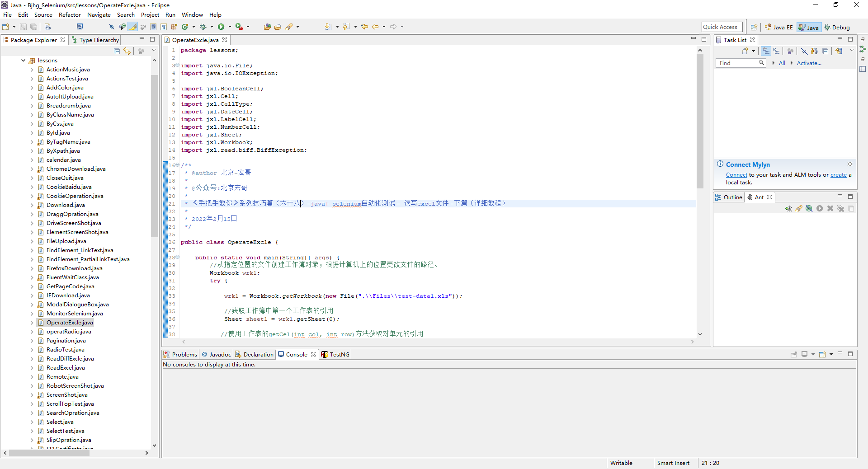This screenshot has height=469, width=868.
Task: Click the Open Task folder icon
Action: 278,27
